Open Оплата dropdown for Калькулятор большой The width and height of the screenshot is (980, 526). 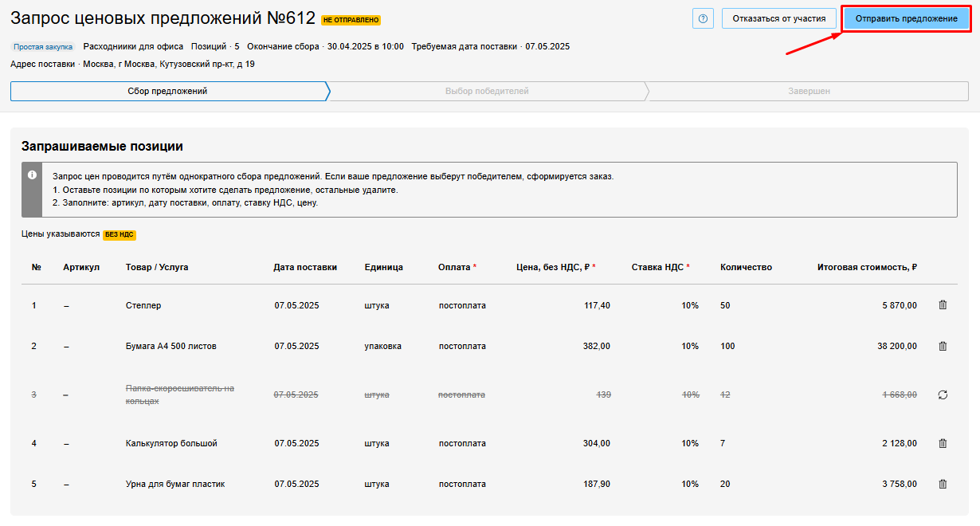click(462, 443)
